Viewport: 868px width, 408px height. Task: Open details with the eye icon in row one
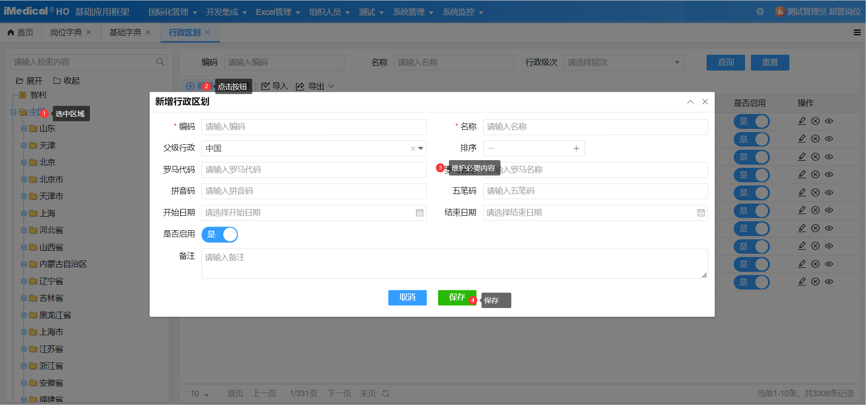tap(829, 121)
